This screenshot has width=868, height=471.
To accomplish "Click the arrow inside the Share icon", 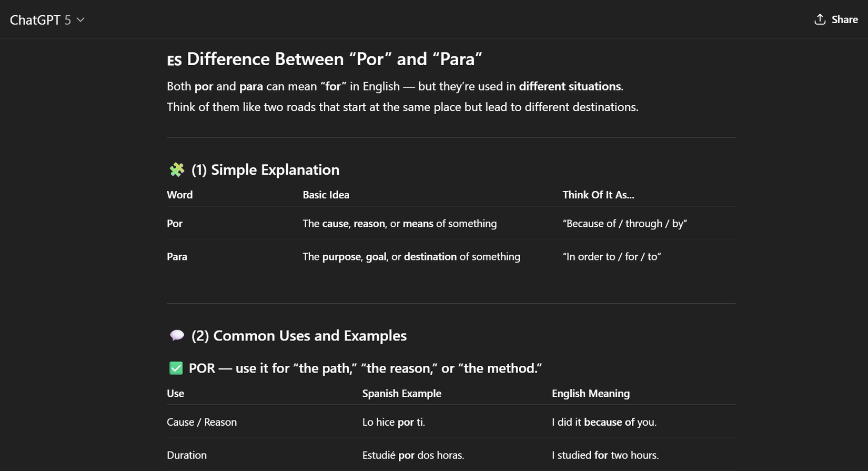I will point(819,18).
